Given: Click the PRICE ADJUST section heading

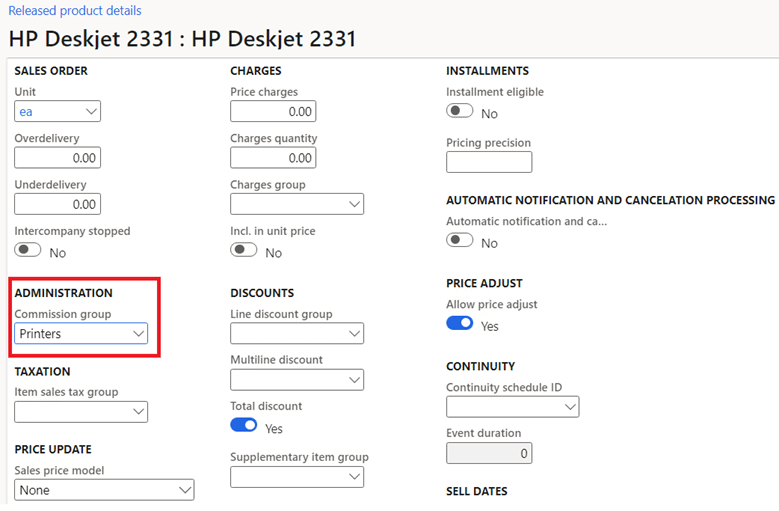Looking at the screenshot, I should 484,283.
